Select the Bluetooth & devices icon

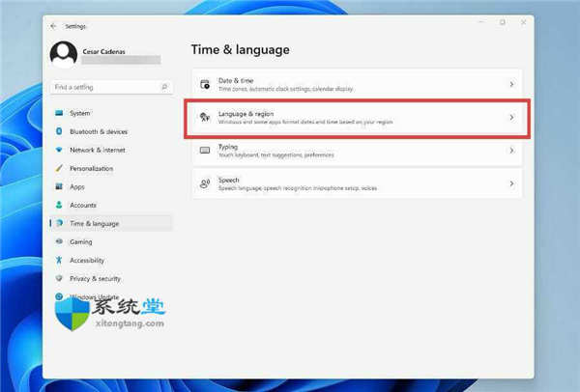[59, 131]
